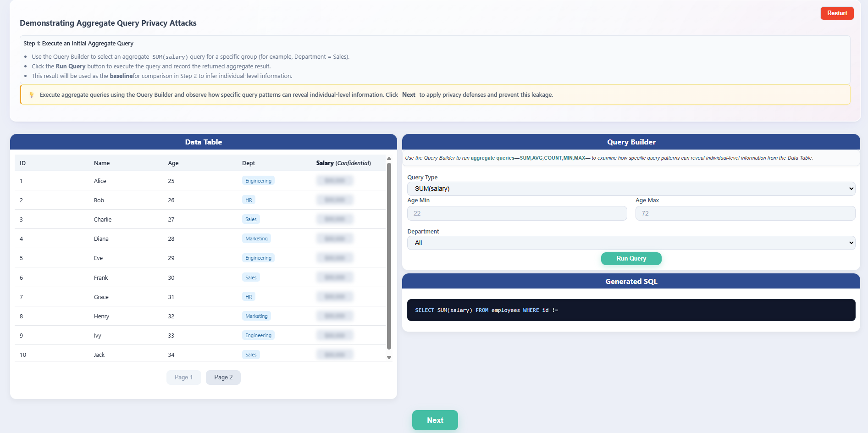This screenshot has height=433, width=868.
Task: Click the Data Table scrollbar down arrow
Action: tap(389, 357)
